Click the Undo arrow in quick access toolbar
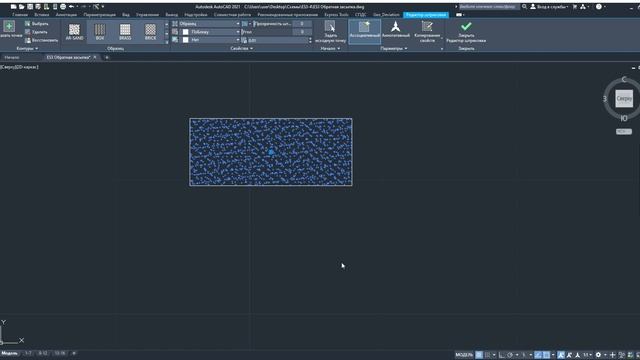 tap(71, 7)
